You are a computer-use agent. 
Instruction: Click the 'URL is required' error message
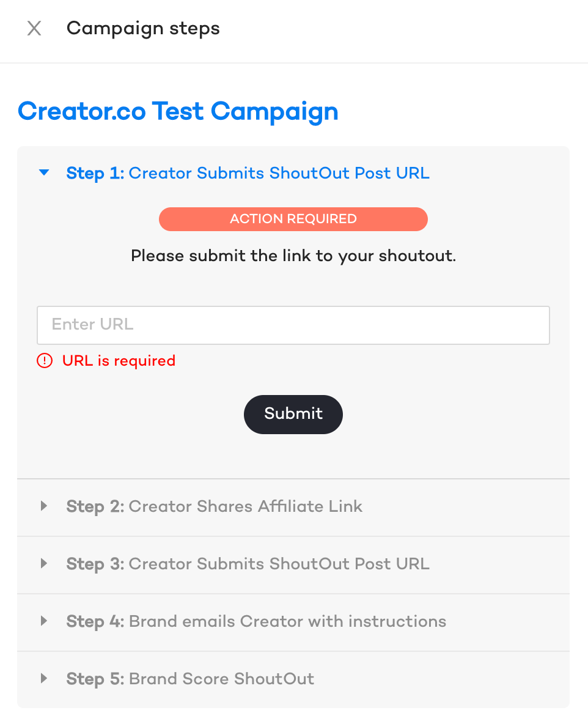(x=119, y=361)
